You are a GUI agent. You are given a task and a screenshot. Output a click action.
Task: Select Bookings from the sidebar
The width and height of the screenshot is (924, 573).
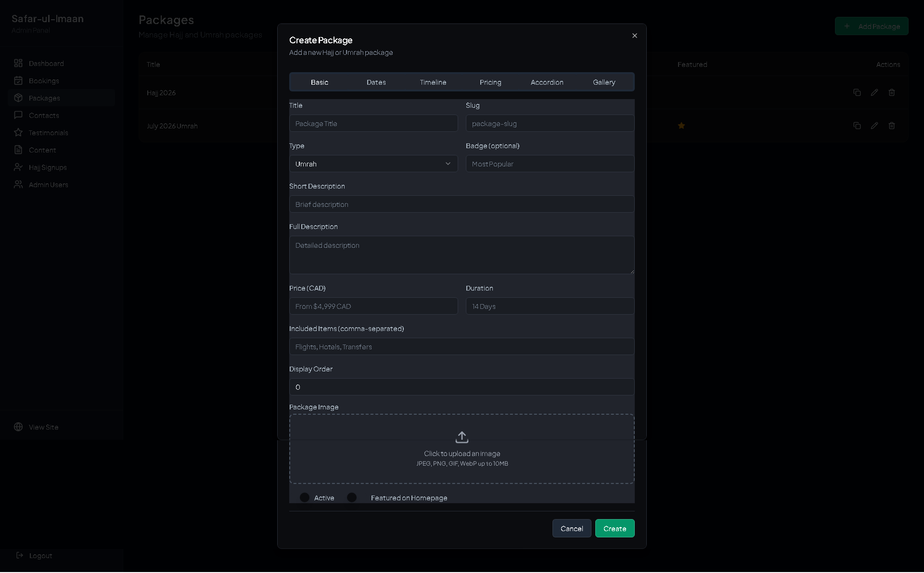pyautogui.click(x=44, y=80)
